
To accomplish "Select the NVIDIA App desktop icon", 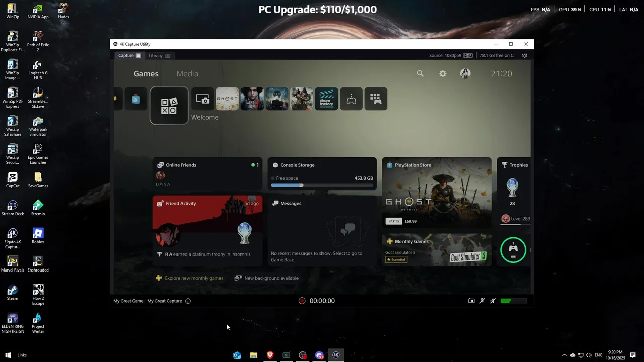I will pyautogui.click(x=38, y=11).
